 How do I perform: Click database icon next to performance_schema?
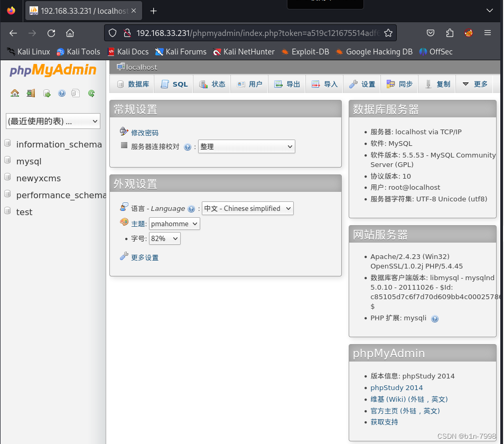[x=7, y=194]
